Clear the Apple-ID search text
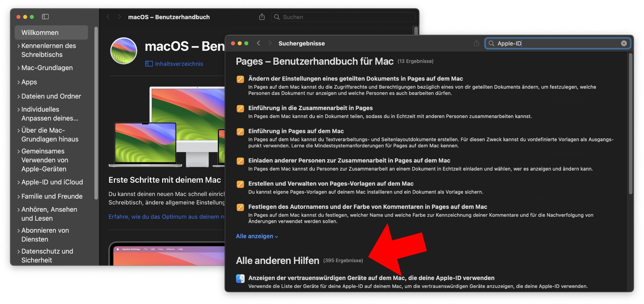The height and width of the screenshot is (304, 644). pos(624,43)
